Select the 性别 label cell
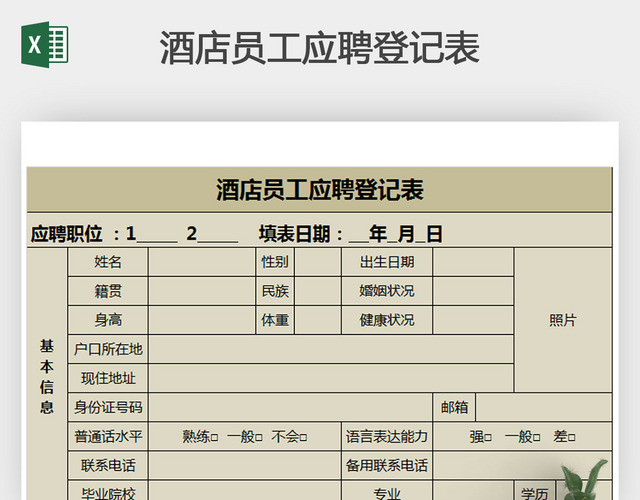 coord(275,262)
